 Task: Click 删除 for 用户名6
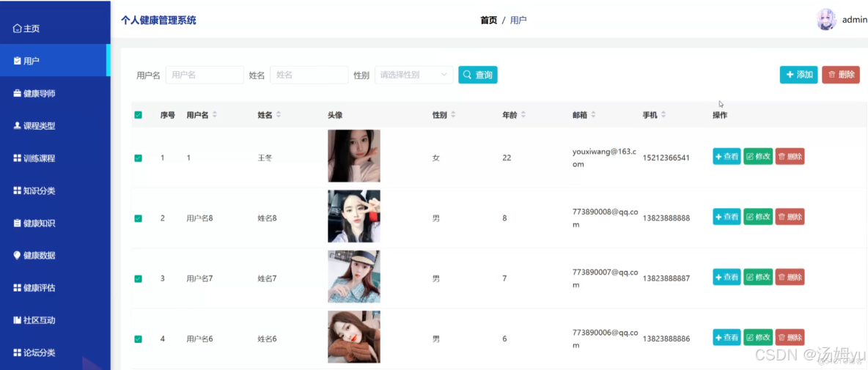[x=790, y=337]
